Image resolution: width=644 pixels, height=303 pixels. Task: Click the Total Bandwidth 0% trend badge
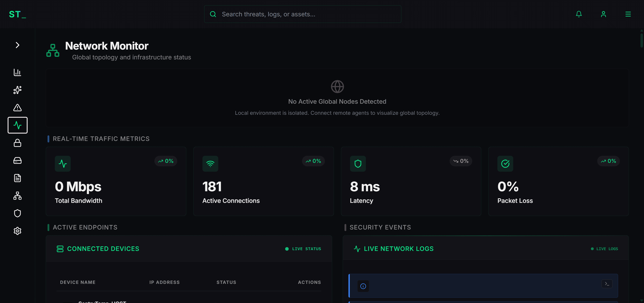(x=166, y=161)
